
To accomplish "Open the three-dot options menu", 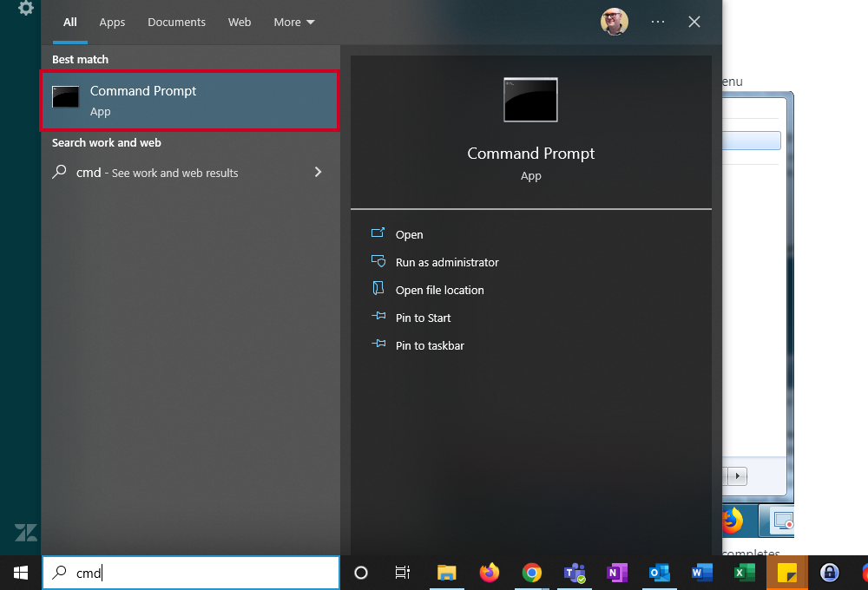I will [x=657, y=22].
